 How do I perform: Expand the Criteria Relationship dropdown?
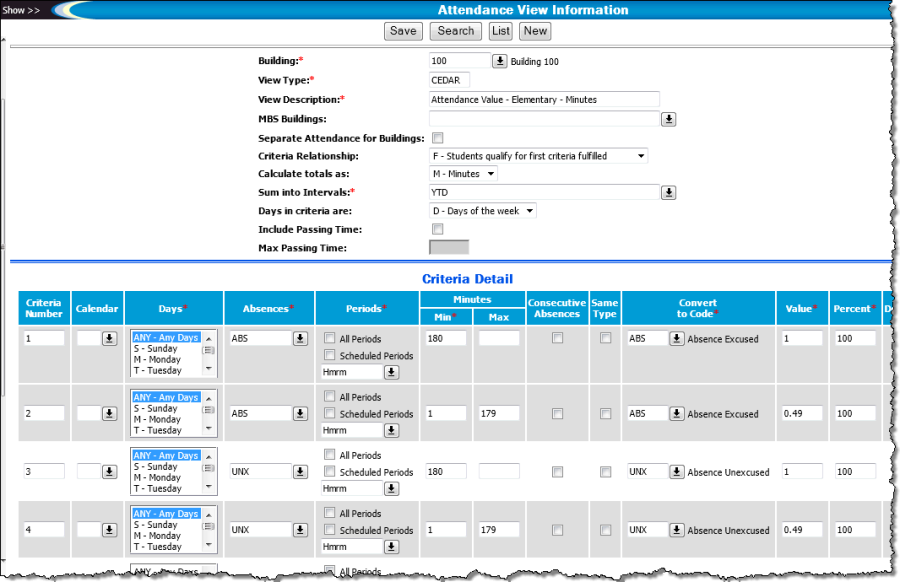pos(538,156)
